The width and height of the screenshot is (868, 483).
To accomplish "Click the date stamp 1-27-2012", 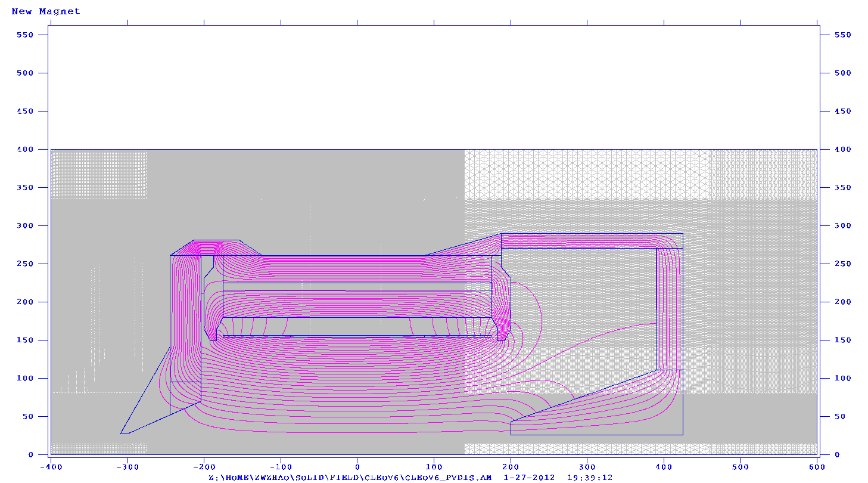I will [530, 478].
